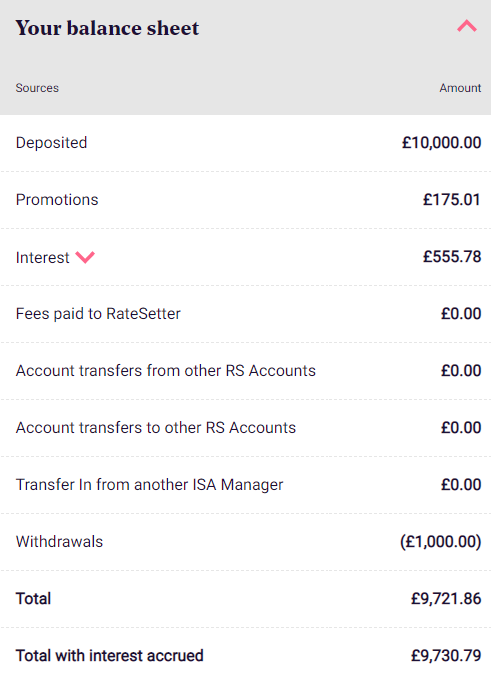Click the £9,721.86 total amount
This screenshot has height=681, width=491.
pyautogui.click(x=446, y=598)
